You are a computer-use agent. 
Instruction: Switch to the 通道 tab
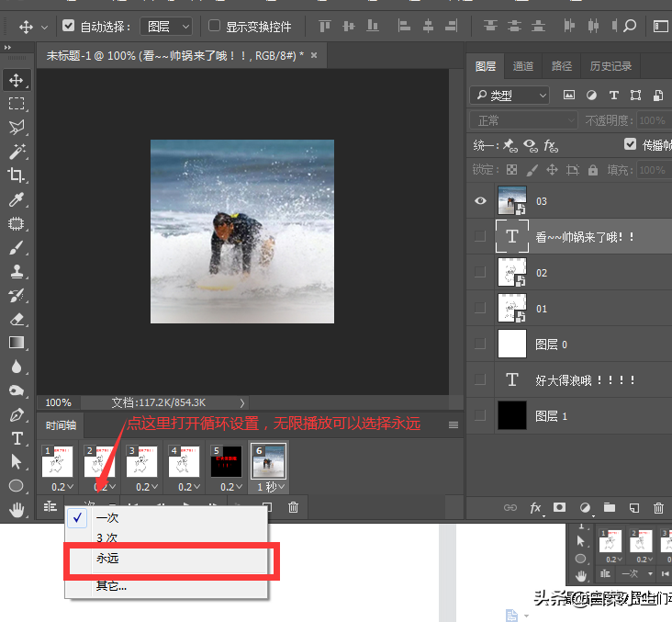[x=523, y=66]
